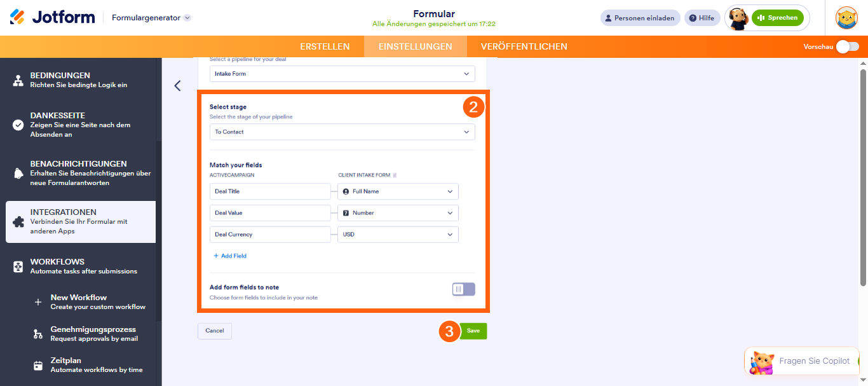Open WORKFLOWS section in sidebar

tap(81, 266)
